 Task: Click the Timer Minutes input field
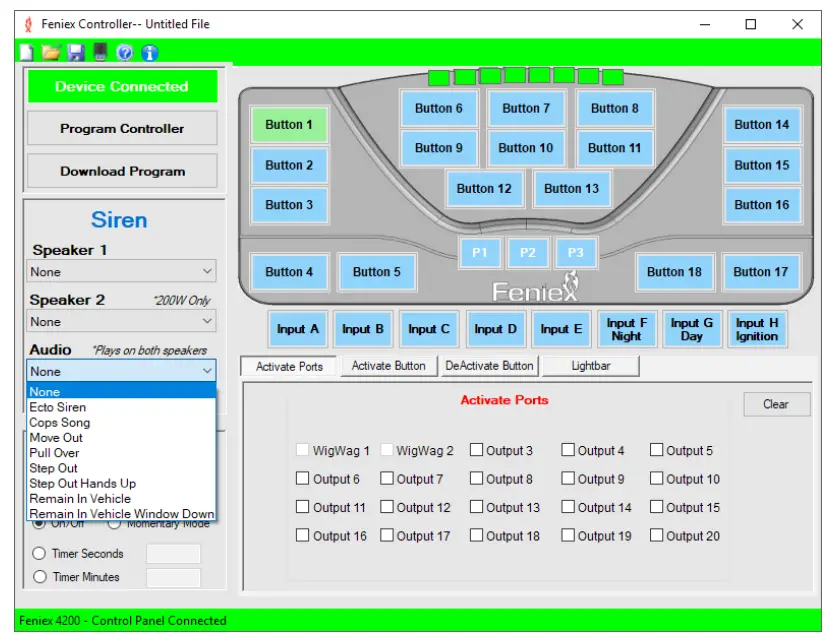point(173,578)
